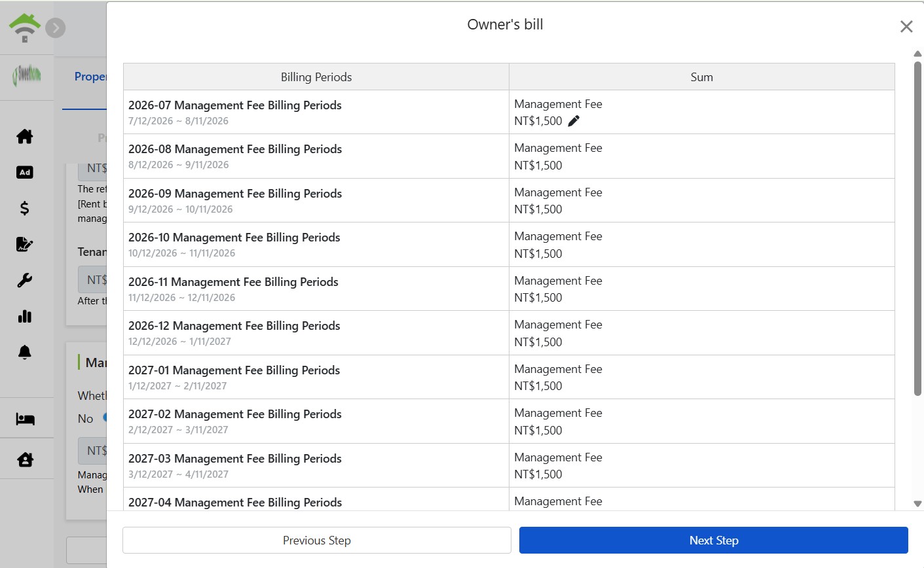
Task: Expand the sidebar with the arrow button
Action: 56,28
